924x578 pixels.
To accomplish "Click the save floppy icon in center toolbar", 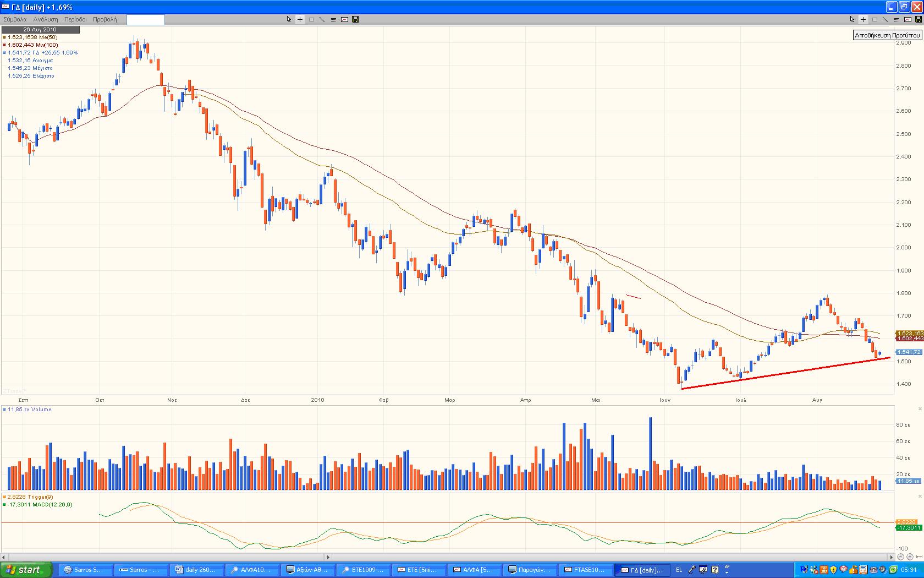I will tap(355, 19).
